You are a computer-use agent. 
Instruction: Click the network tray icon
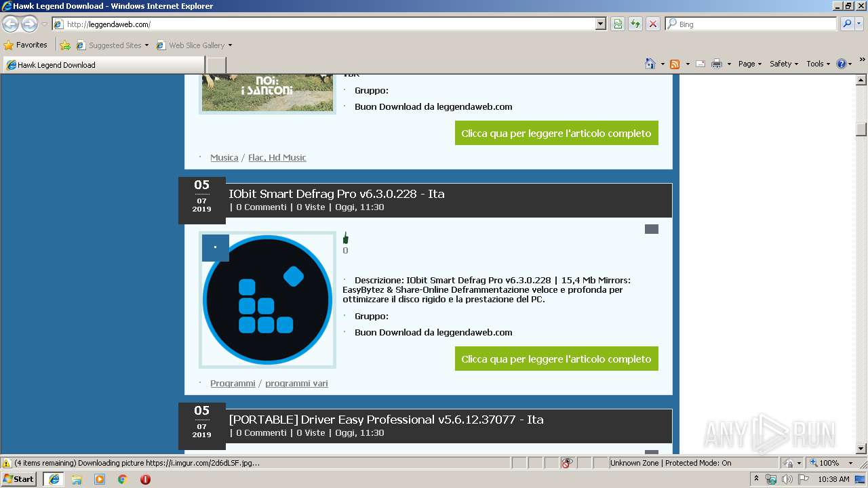coord(771,479)
